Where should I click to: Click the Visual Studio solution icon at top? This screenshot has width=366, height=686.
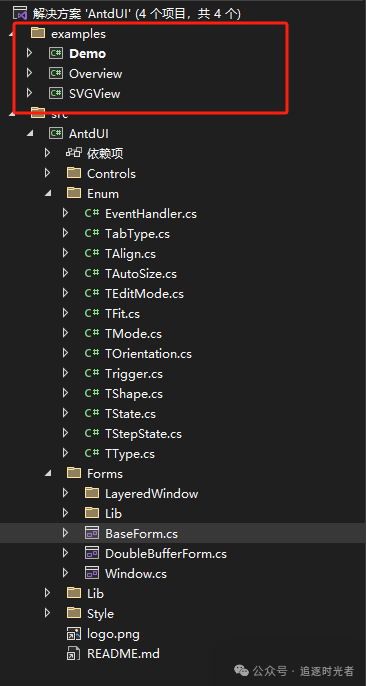[x=20, y=13]
